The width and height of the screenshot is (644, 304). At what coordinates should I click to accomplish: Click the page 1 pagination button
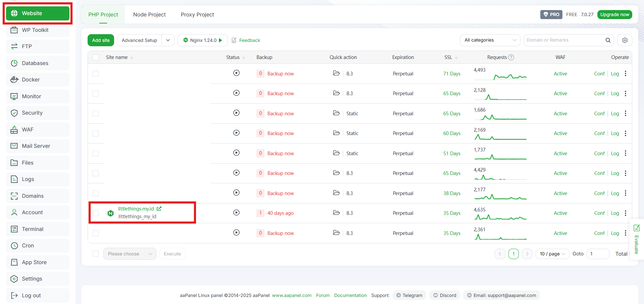pos(513,254)
